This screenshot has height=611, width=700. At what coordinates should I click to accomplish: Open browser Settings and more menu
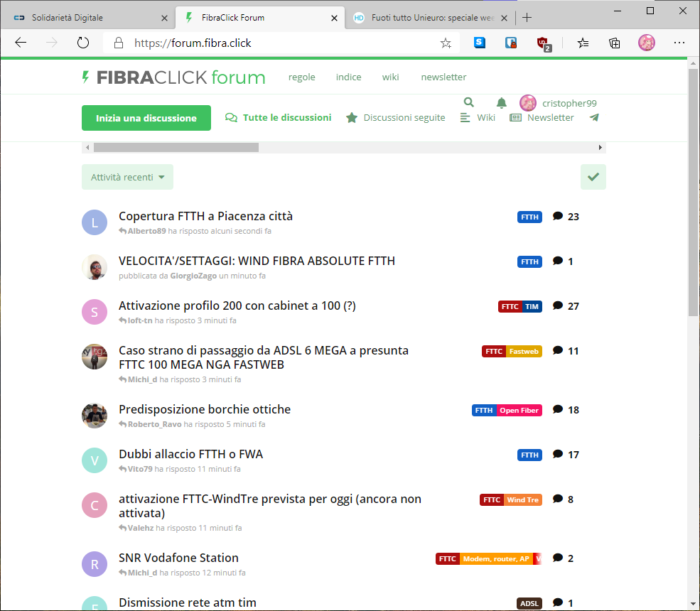click(x=679, y=43)
